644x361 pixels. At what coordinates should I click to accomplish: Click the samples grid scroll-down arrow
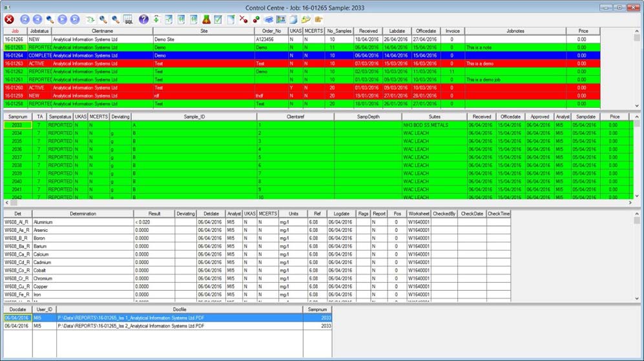coord(637,196)
